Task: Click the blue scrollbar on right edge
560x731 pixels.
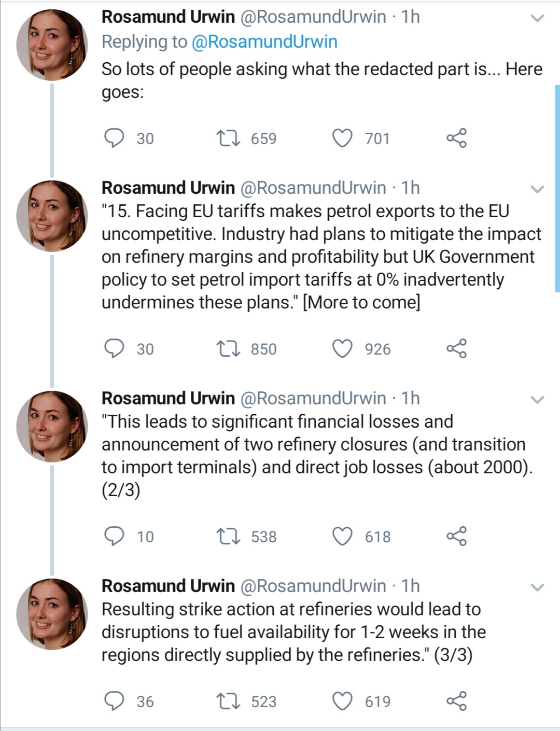Action: (x=557, y=189)
